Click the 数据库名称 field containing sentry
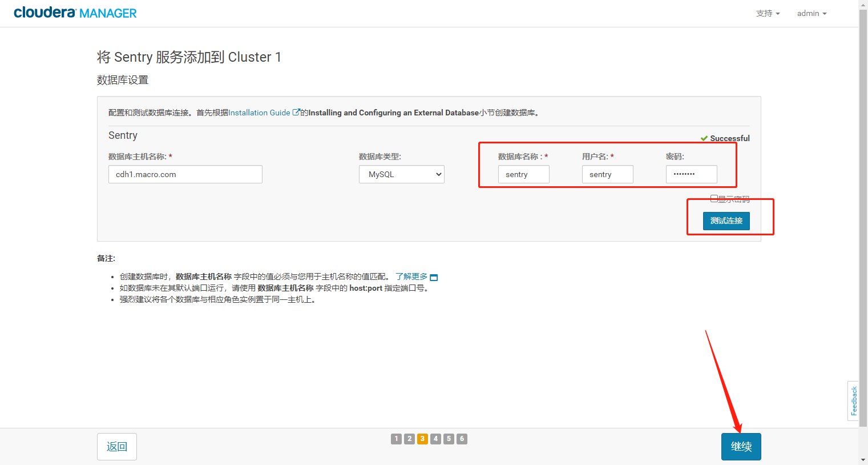The image size is (868, 465). pos(524,174)
